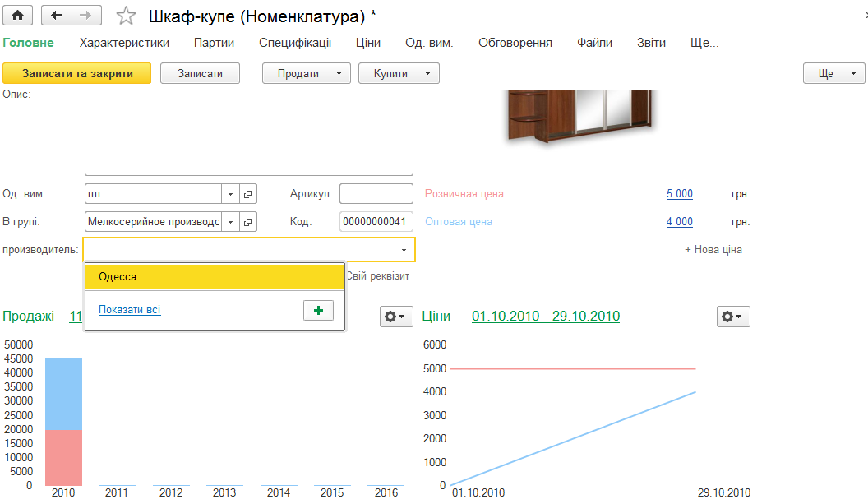Switch to the Головне tab
Viewport: 868px width, 504px height.
pos(29,43)
